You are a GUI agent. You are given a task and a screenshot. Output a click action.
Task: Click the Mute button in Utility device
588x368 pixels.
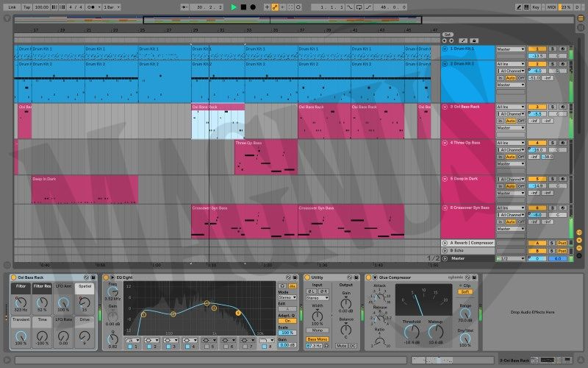342,344
